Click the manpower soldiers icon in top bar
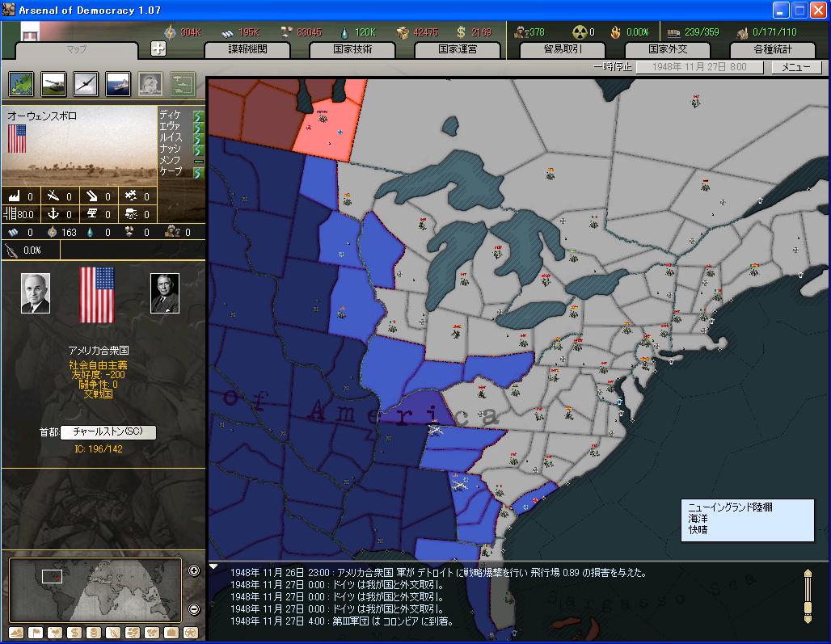Image resolution: width=831 pixels, height=644 pixels. [x=520, y=32]
